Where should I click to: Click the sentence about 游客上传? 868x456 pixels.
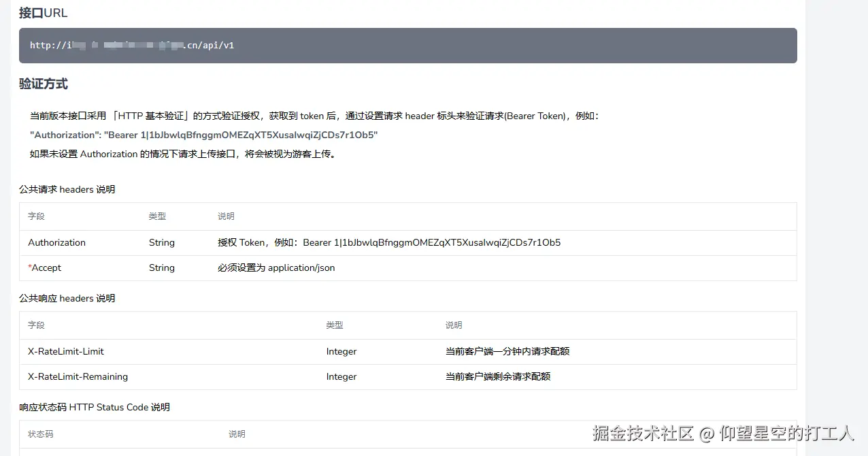point(183,154)
